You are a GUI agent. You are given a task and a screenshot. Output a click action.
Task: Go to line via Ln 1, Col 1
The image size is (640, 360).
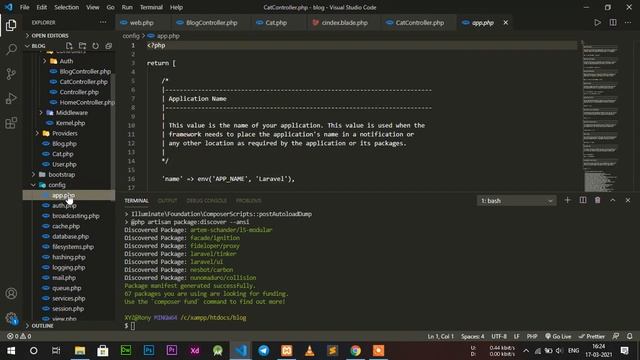tap(441, 336)
